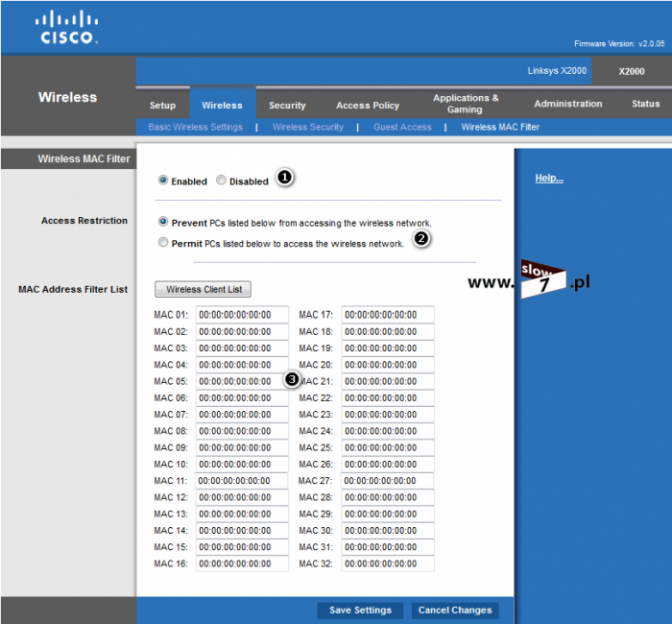The image size is (672, 624).
Task: Click the Linksys X2000 model label
Action: pos(557,71)
